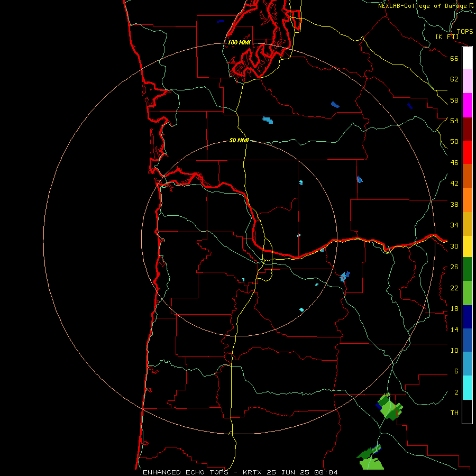Click the large green echo cluster inside the outer ring

(389, 407)
